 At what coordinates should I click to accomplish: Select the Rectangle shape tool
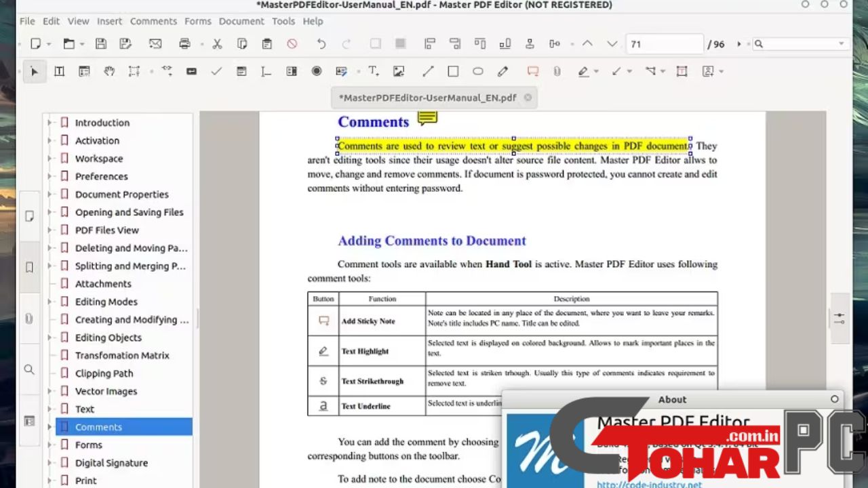pyautogui.click(x=453, y=71)
